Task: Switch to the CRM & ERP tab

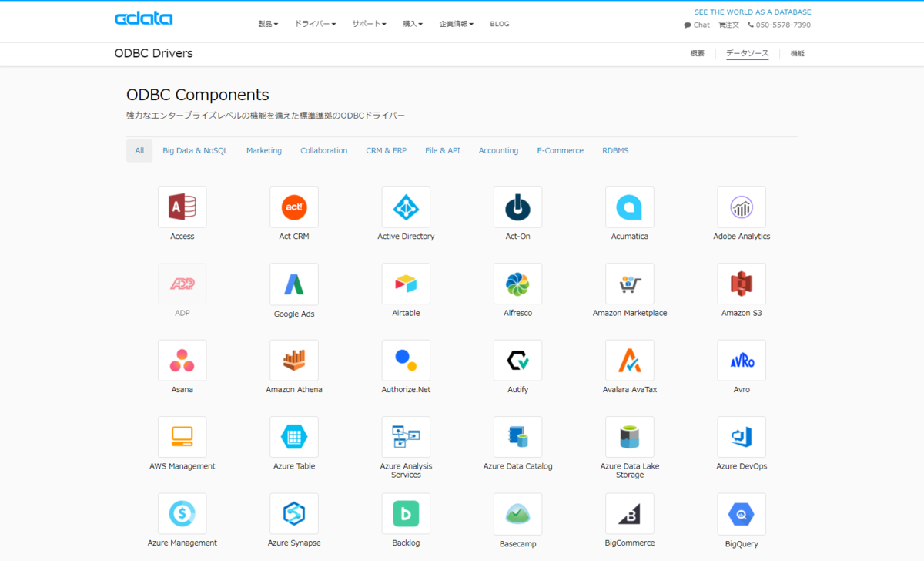Action: pyautogui.click(x=387, y=151)
